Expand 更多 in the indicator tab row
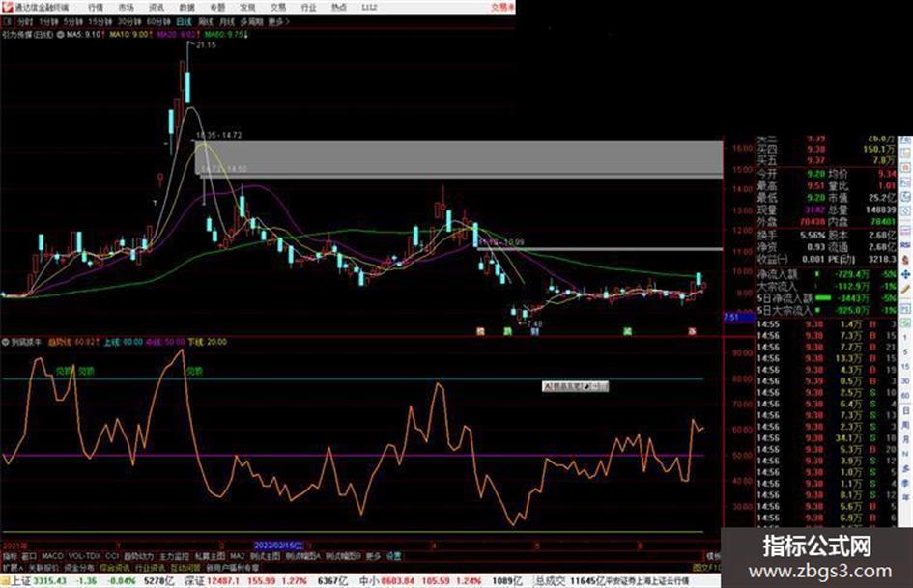This screenshot has height=588, width=913. 373,556
